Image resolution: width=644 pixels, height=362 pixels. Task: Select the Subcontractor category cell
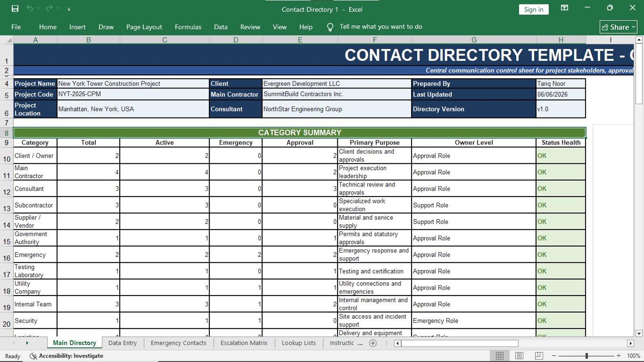pos(35,205)
